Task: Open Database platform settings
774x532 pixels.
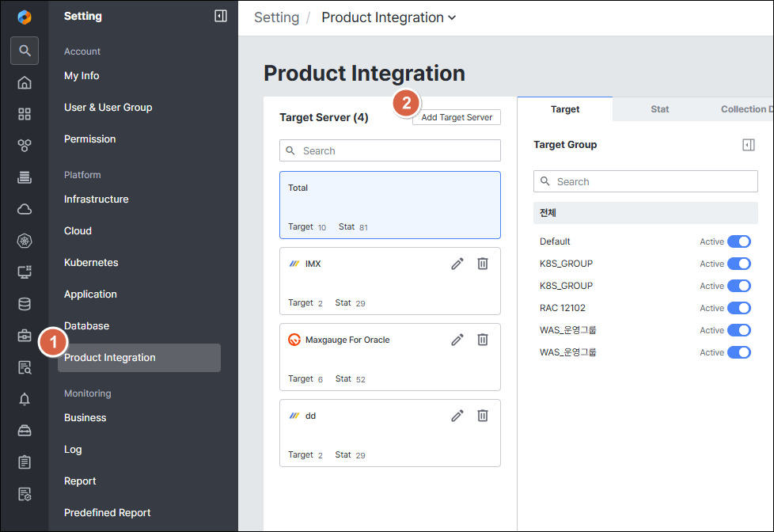Action: (x=86, y=325)
